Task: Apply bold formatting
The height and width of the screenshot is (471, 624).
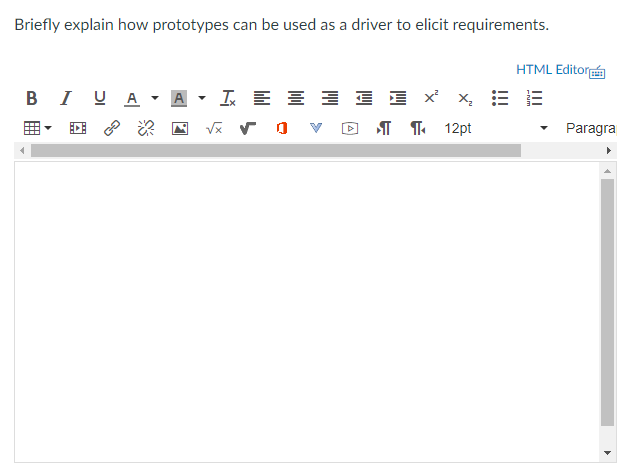Action: [x=31, y=98]
